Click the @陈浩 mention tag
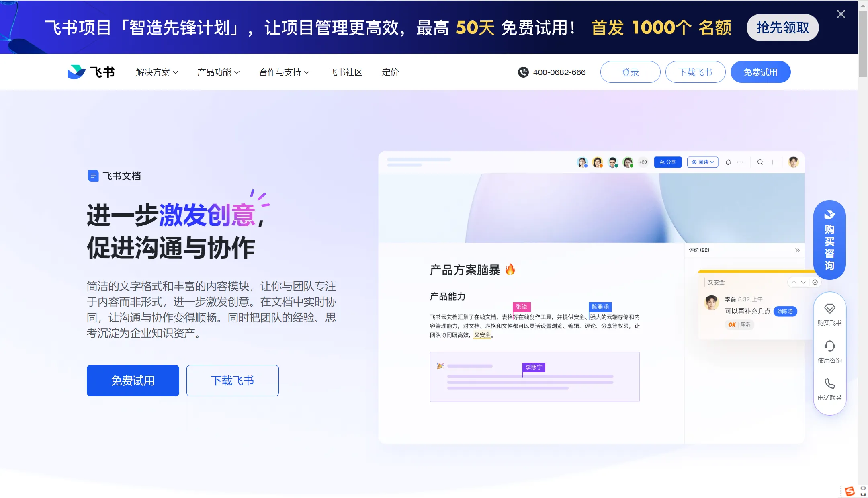 click(785, 312)
